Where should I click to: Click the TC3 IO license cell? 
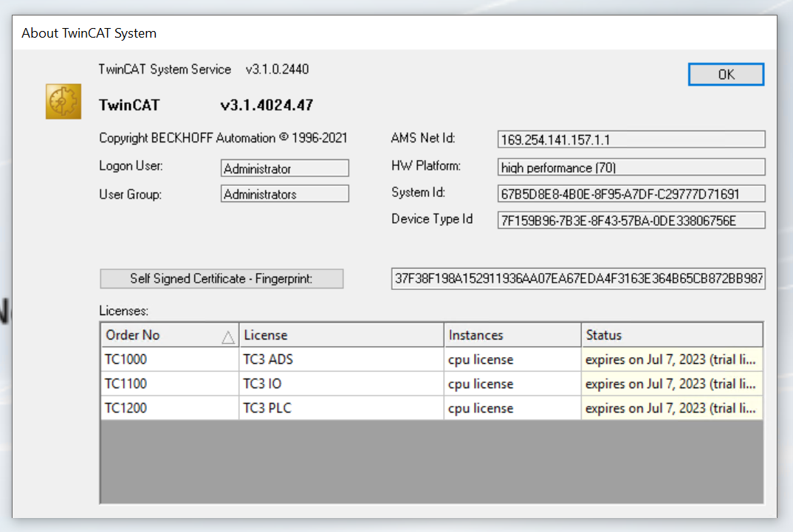click(341, 384)
